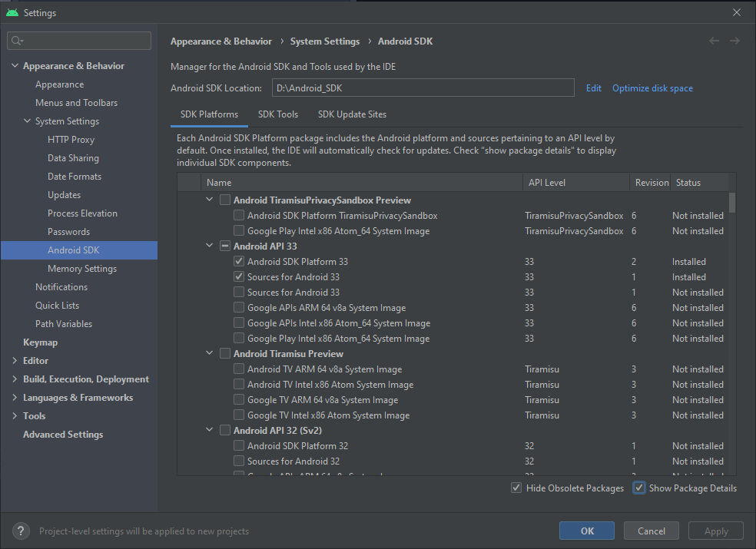The height and width of the screenshot is (549, 756).
Task: Click the Edit link next to SDK location
Action: (x=593, y=88)
